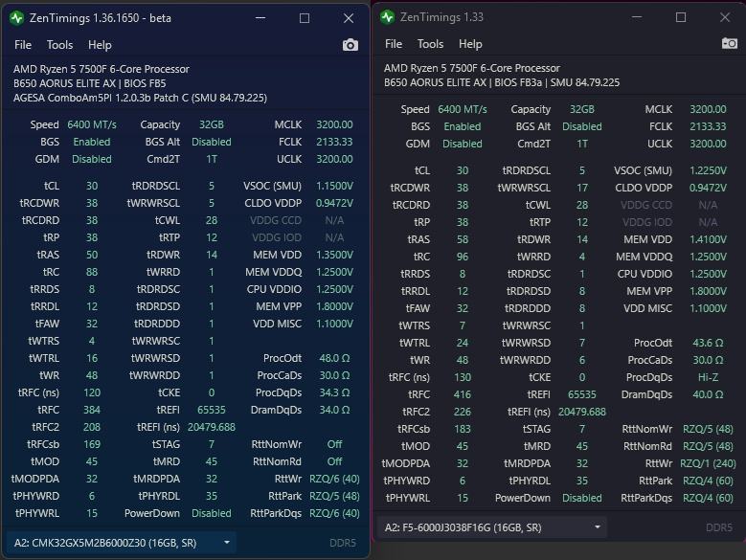Click the VSOC (SMU) value 1.1500V
The width and height of the screenshot is (746, 560).
[334, 186]
